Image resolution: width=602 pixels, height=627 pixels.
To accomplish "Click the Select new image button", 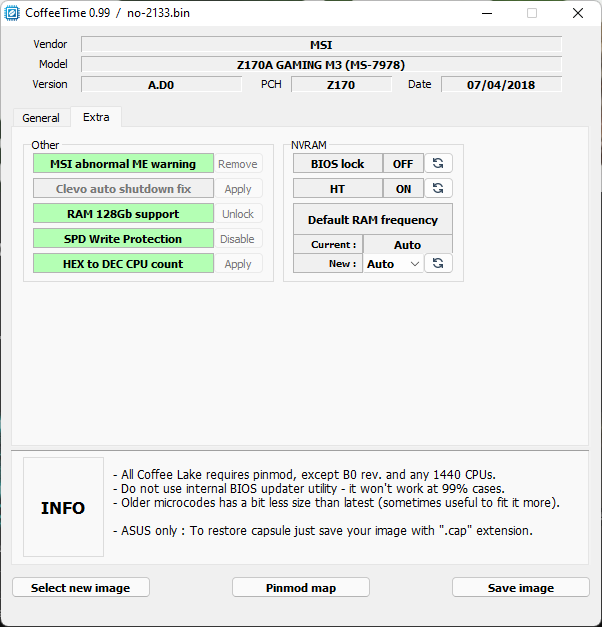I will [x=81, y=587].
